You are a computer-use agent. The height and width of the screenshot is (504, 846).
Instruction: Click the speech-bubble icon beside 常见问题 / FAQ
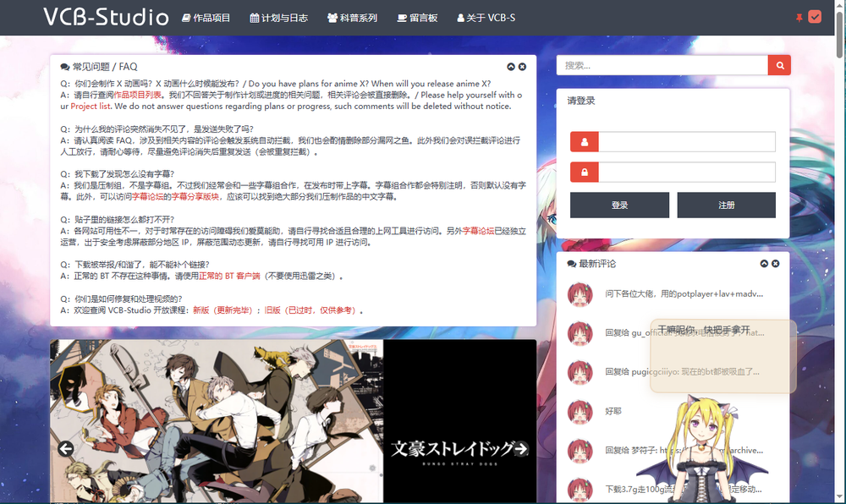tap(67, 66)
